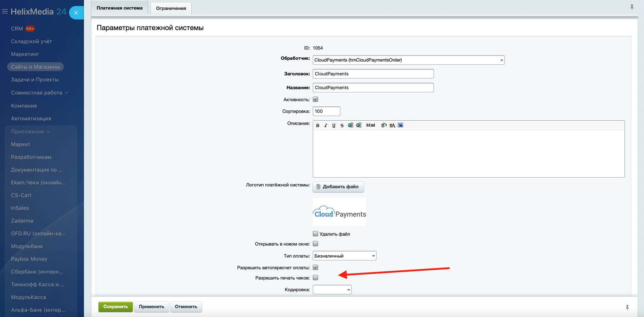Screen dimensions: 644x317
Task: Open Ekam.Чеки app in sidebar
Action: (x=38, y=183)
